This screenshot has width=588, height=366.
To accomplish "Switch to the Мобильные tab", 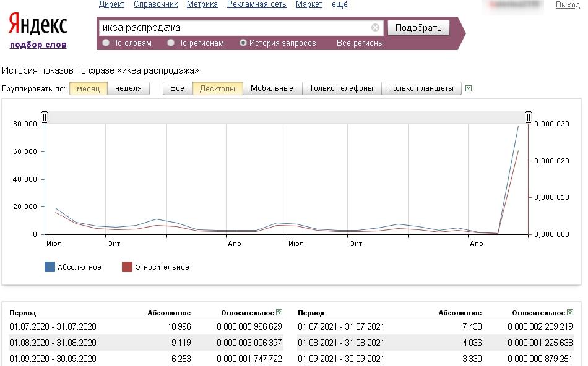I will click(x=272, y=88).
